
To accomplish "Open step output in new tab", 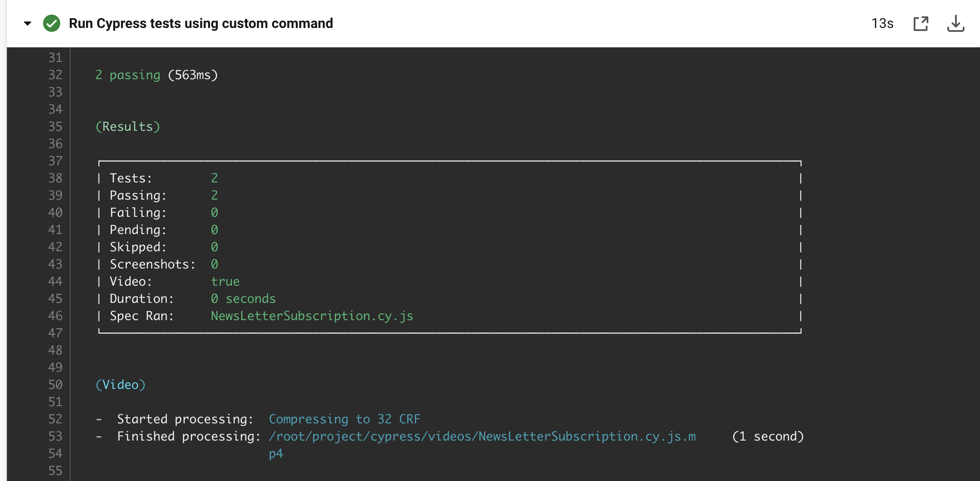I will point(921,23).
